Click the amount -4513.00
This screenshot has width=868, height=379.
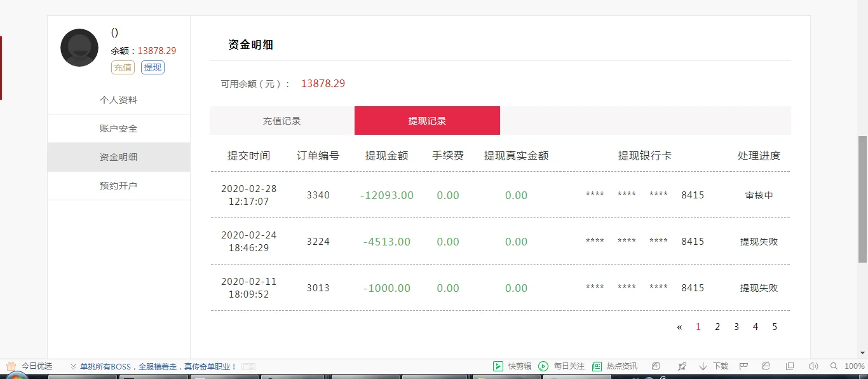pyautogui.click(x=387, y=242)
